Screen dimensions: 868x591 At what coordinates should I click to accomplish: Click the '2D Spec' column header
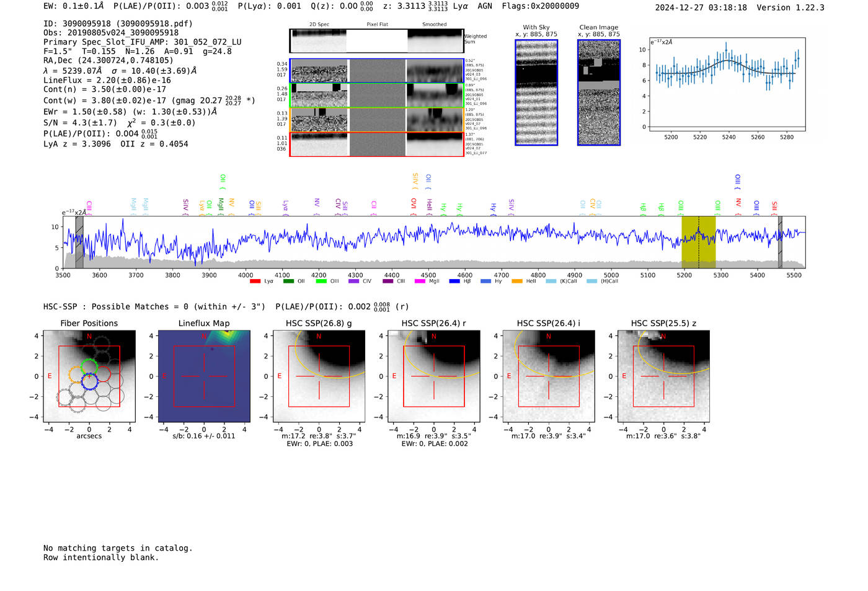click(x=319, y=24)
